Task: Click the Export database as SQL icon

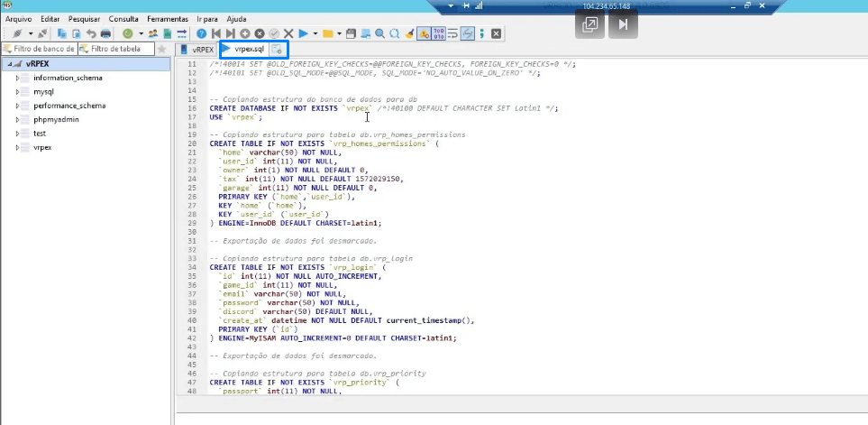Action: coord(167,33)
